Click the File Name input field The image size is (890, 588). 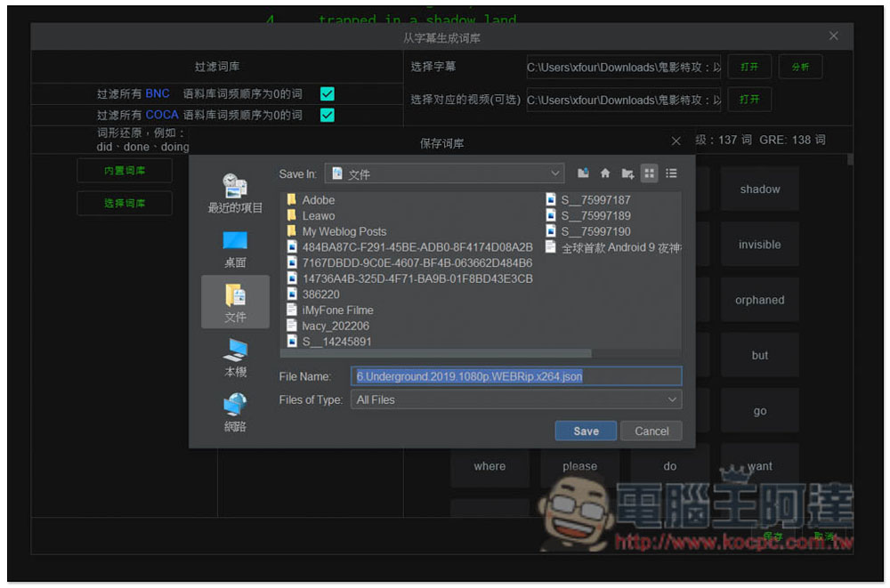(516, 376)
